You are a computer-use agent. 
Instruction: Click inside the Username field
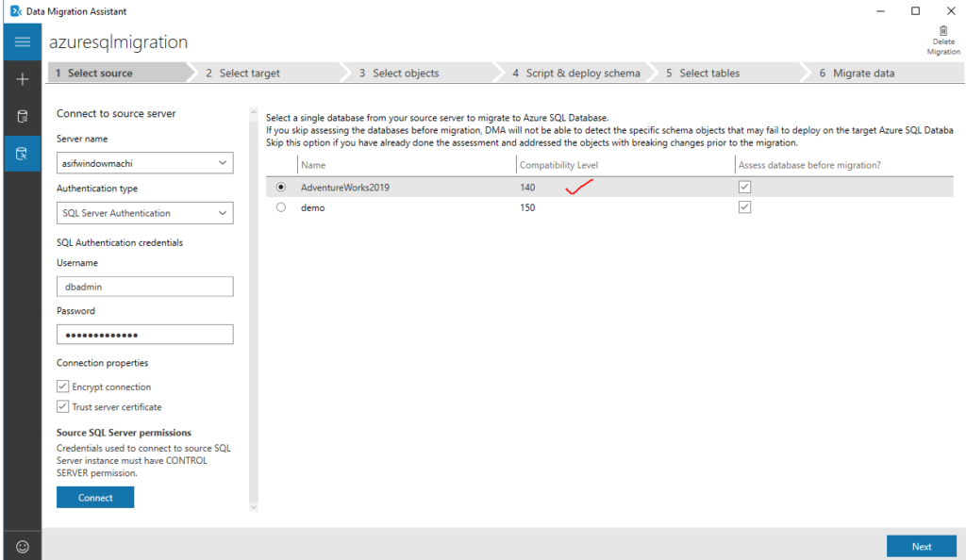coord(144,285)
